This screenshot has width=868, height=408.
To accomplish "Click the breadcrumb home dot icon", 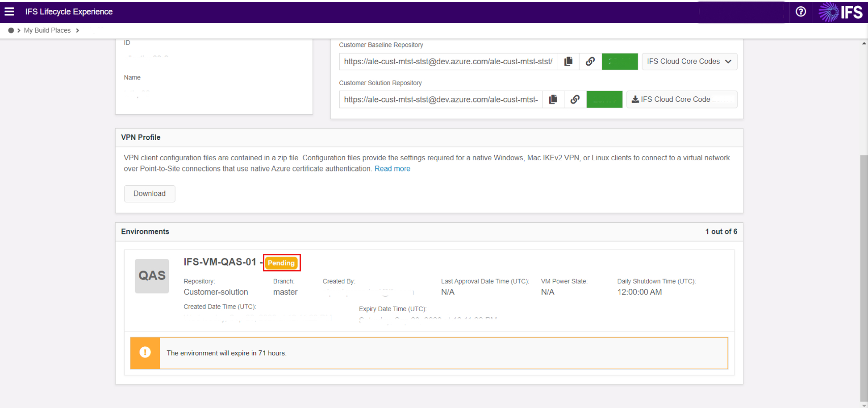I will [x=11, y=30].
